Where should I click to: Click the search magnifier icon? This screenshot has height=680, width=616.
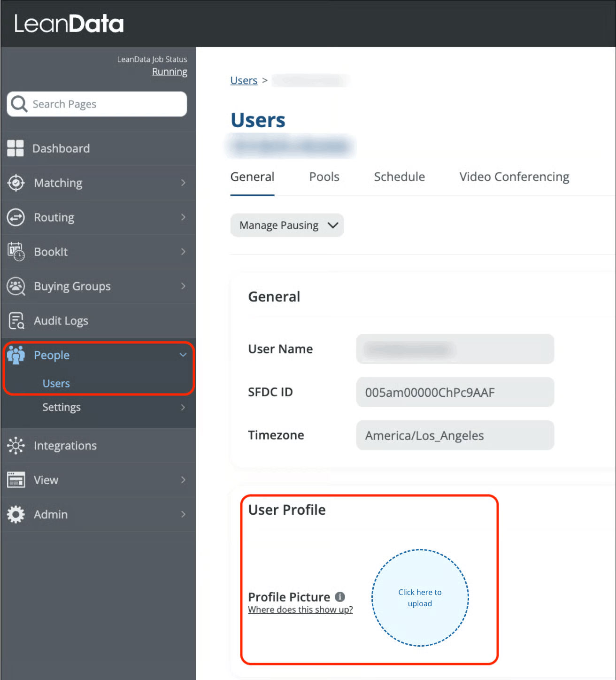(x=19, y=104)
